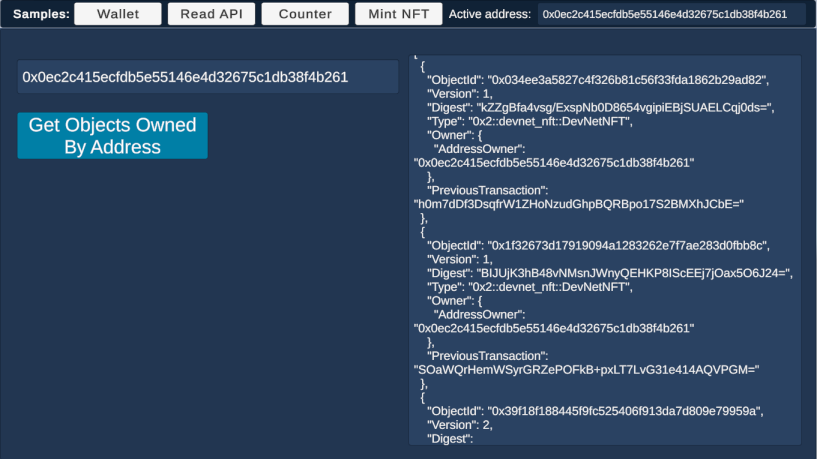This screenshot has height=459, width=817.
Task: Select the Counter sample
Action: tap(305, 14)
